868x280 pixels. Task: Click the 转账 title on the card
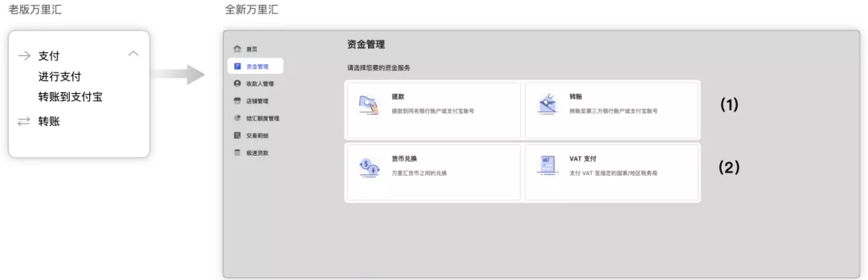(576, 97)
